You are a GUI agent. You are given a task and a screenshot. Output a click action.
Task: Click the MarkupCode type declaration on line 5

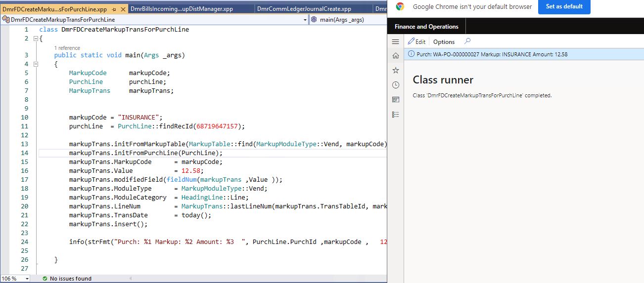[88, 73]
